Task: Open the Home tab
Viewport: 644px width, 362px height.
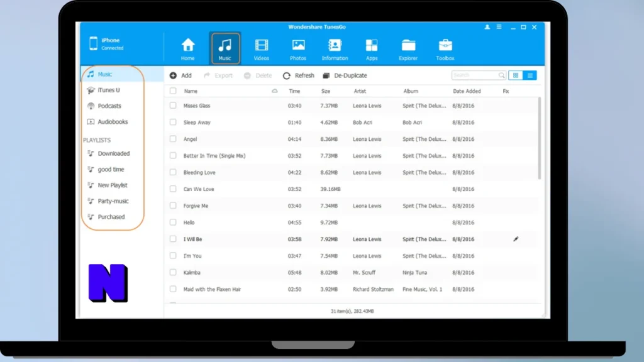Action: 187,49
